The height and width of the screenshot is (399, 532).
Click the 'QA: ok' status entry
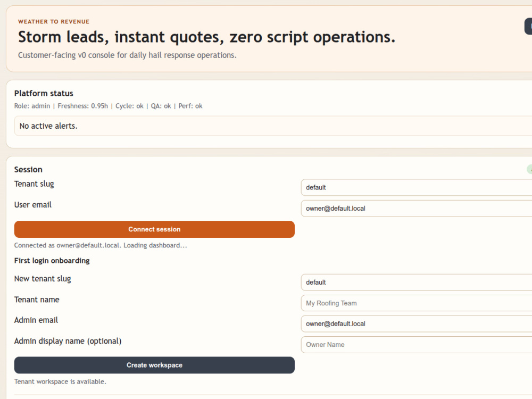(161, 106)
